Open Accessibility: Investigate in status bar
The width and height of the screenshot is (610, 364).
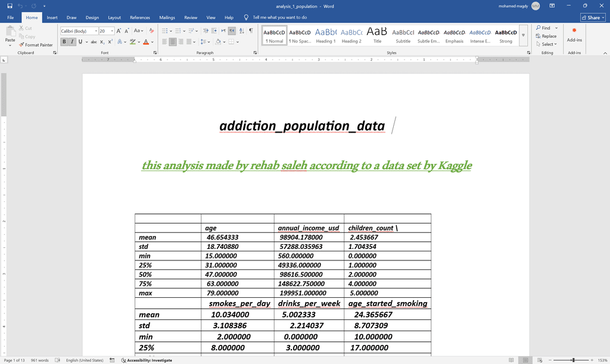pyautogui.click(x=147, y=360)
